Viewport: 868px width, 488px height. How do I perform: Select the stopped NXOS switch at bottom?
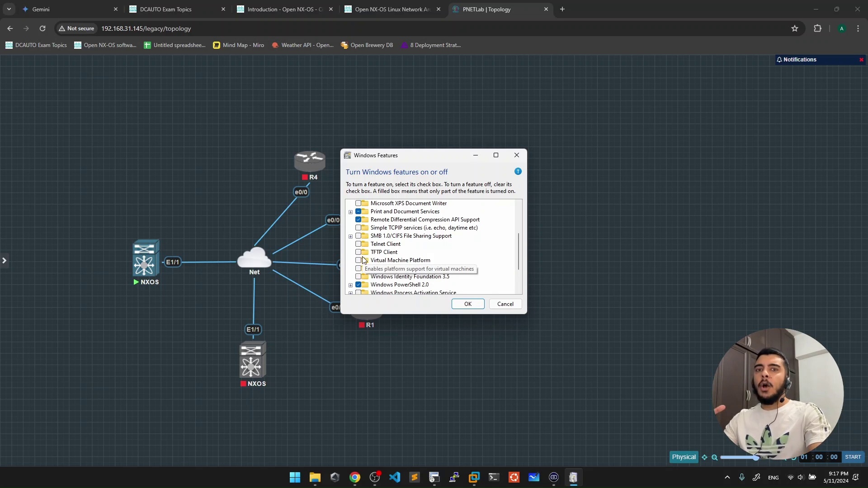pos(253,360)
